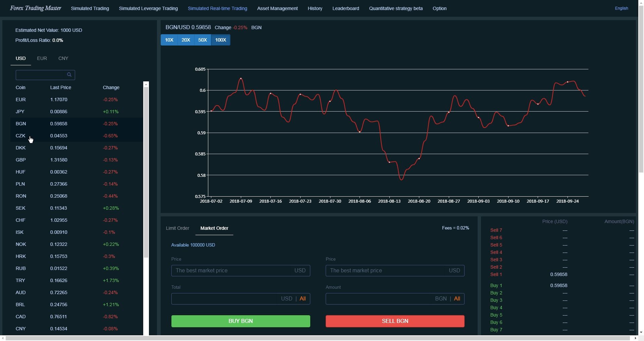Switch to the EUR currency tab
Viewport: 644px width, 341px height.
42,58
